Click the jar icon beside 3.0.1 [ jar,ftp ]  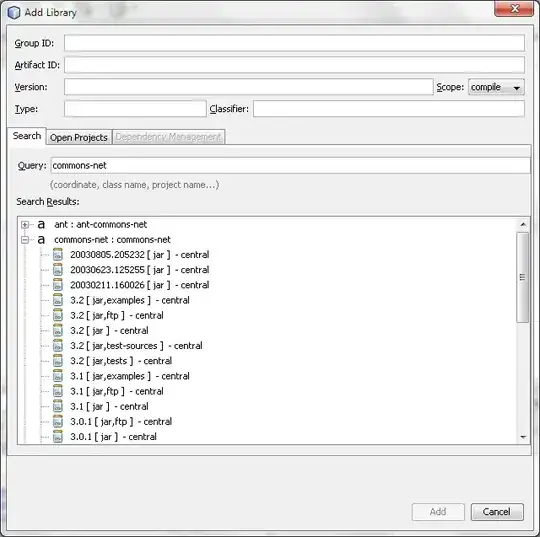pos(58,421)
